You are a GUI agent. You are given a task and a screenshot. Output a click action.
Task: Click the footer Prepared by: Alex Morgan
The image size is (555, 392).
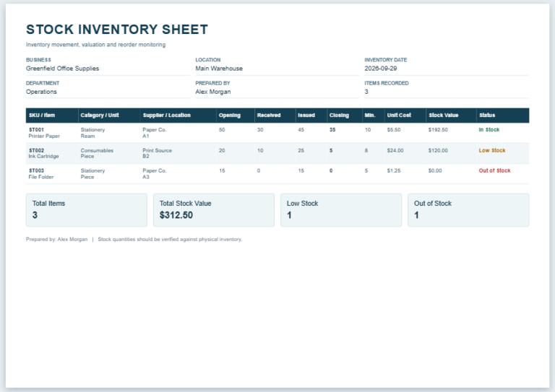(56, 239)
